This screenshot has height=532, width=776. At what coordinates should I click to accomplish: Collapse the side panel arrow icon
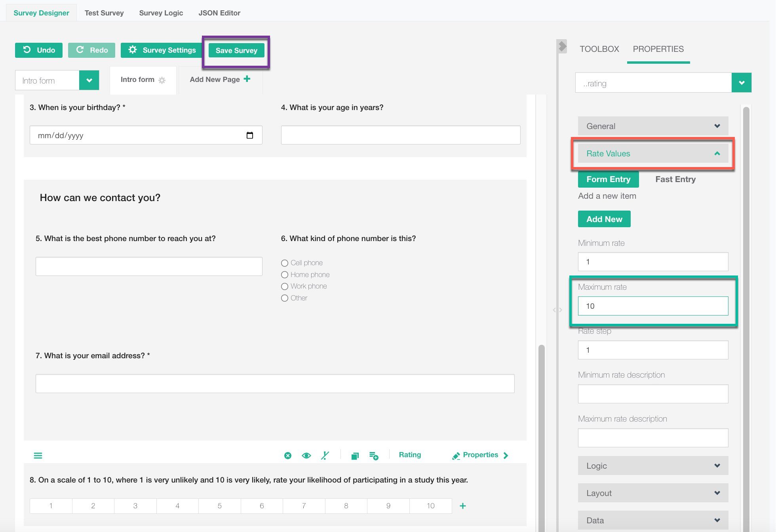point(562,46)
